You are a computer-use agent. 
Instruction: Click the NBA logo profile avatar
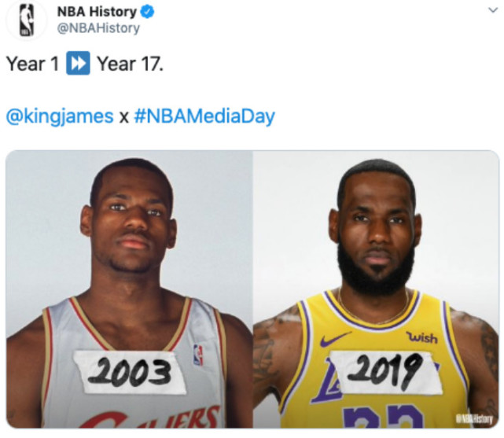pyautogui.click(x=27, y=20)
